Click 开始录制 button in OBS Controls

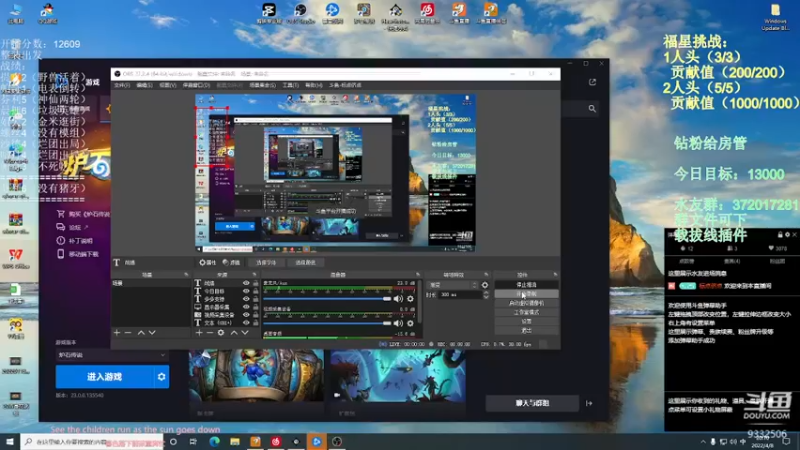click(x=526, y=294)
